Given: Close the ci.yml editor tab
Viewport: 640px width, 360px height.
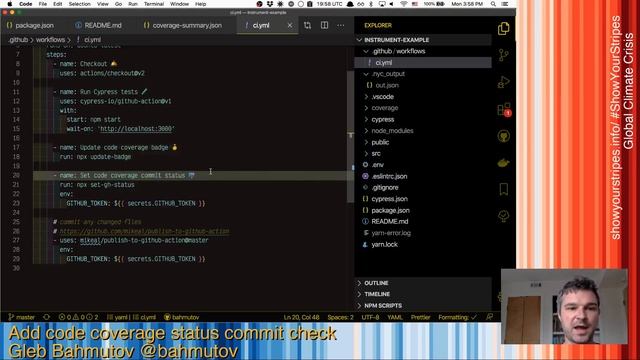Looking at the screenshot, I should 289,25.
